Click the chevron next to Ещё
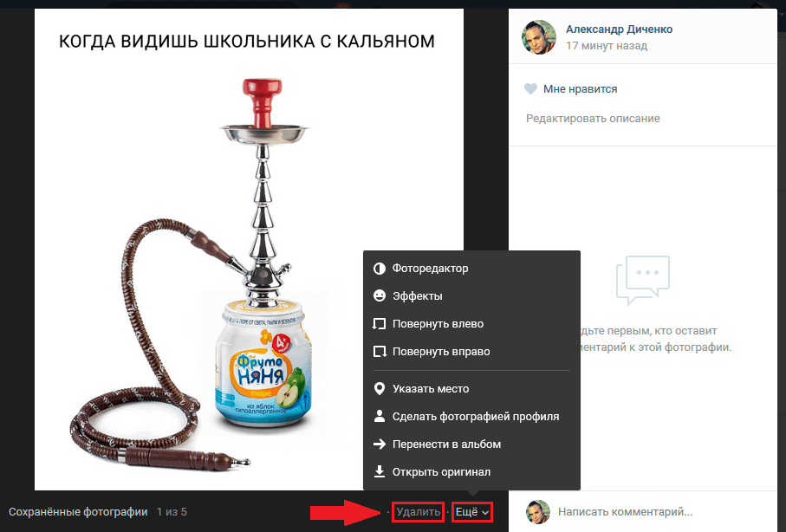The width and height of the screenshot is (786, 532). [x=485, y=512]
